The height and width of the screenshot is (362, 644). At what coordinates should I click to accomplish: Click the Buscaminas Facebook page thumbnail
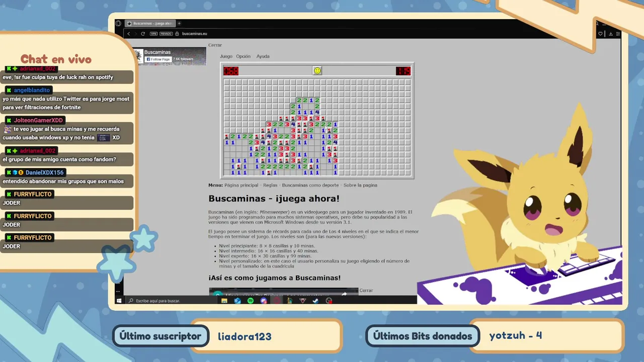[138, 56]
